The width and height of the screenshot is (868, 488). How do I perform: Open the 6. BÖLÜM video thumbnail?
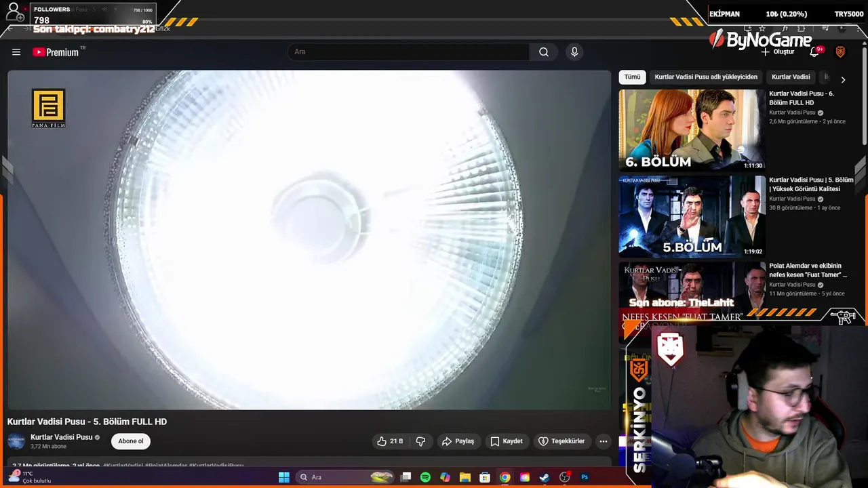click(692, 129)
